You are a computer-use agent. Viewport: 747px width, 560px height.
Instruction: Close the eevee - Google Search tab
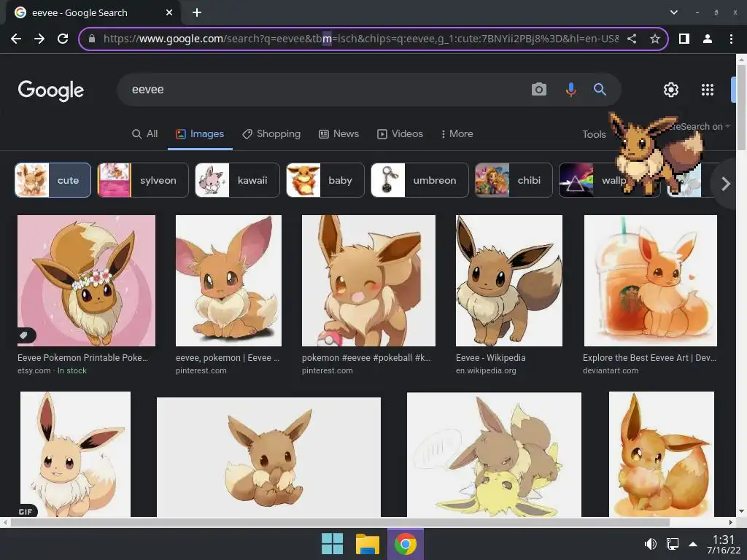[169, 12]
